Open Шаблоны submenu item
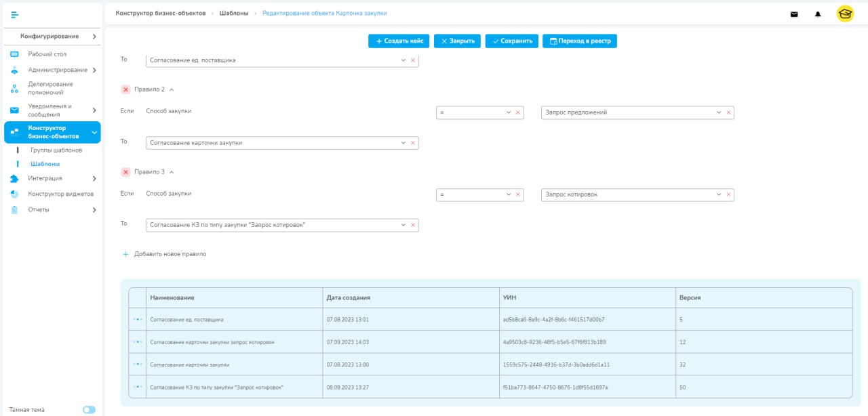 [x=45, y=164]
